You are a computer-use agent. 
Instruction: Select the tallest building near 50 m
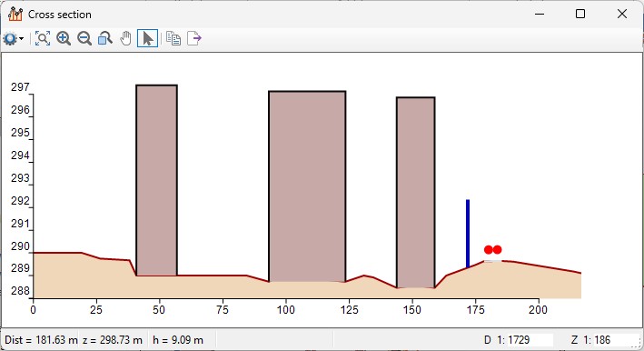(156, 180)
